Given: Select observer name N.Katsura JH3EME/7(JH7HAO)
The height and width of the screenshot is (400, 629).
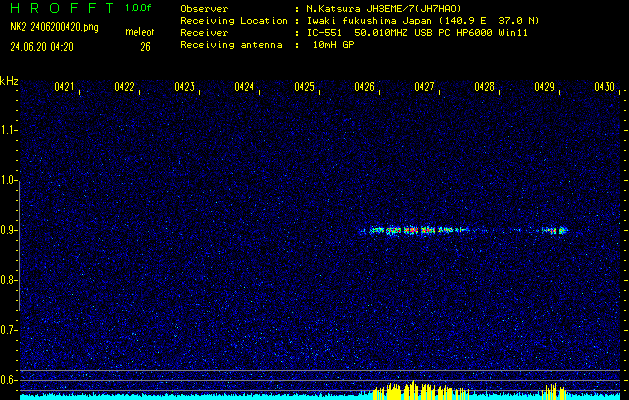Looking at the screenshot, I should click(x=384, y=9).
